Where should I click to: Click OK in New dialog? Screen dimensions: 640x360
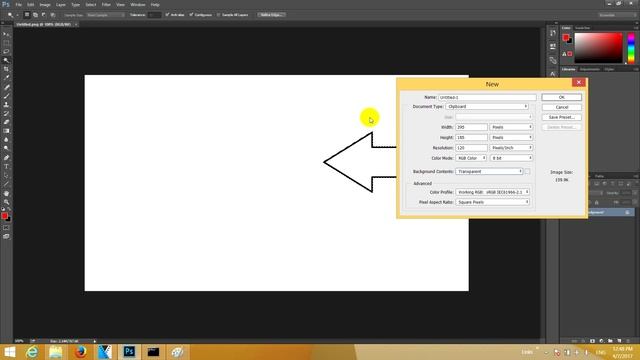pyautogui.click(x=562, y=97)
